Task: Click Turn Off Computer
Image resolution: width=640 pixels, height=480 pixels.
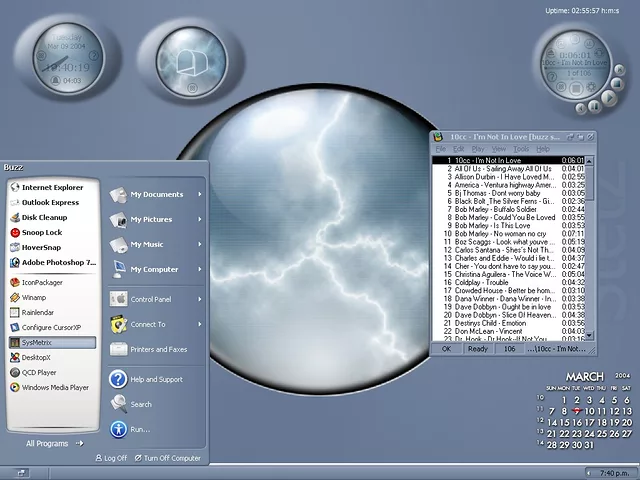Action: pyautogui.click(x=166, y=458)
